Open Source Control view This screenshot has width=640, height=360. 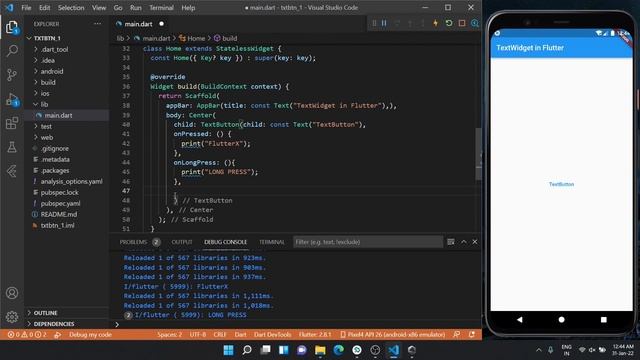12,75
